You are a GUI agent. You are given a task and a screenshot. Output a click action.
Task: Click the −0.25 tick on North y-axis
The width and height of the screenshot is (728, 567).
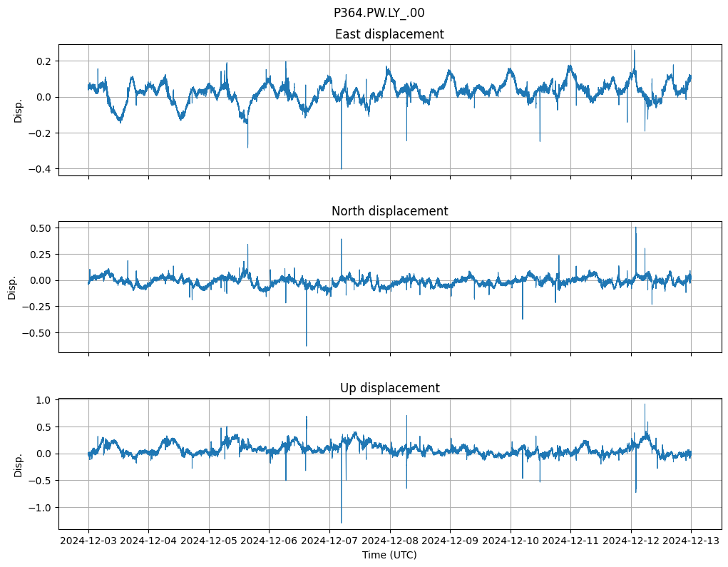(x=39, y=307)
